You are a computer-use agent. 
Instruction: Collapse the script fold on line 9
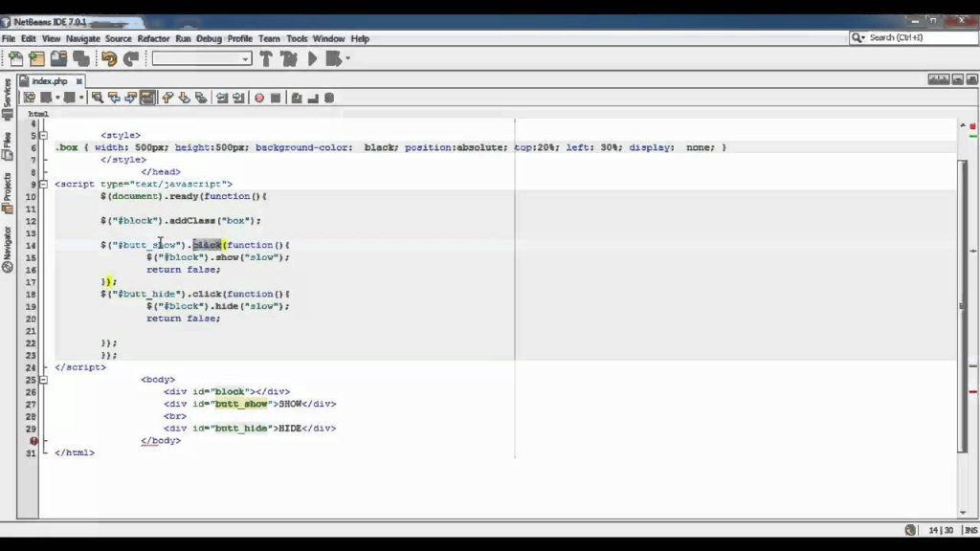[44, 185]
